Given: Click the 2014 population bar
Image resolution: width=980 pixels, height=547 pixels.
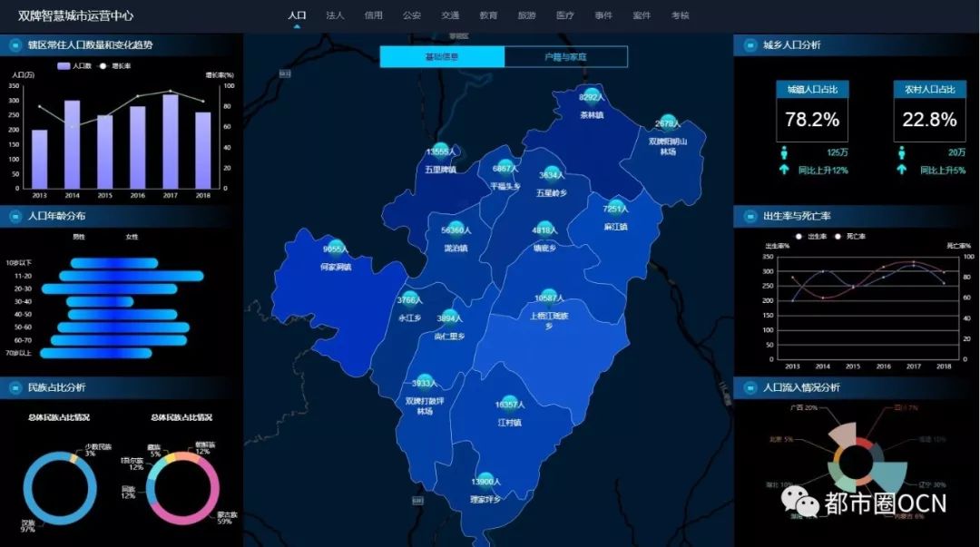Looking at the screenshot, I should pos(72,144).
